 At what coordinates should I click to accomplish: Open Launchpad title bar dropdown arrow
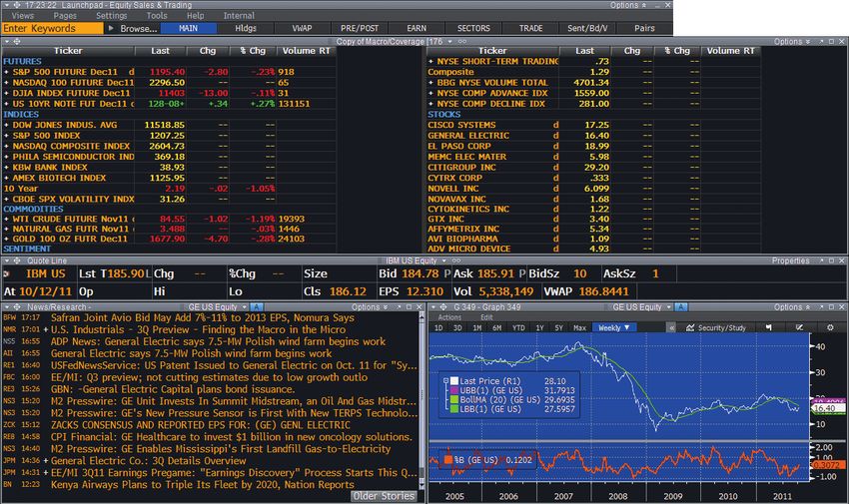click(7, 5)
